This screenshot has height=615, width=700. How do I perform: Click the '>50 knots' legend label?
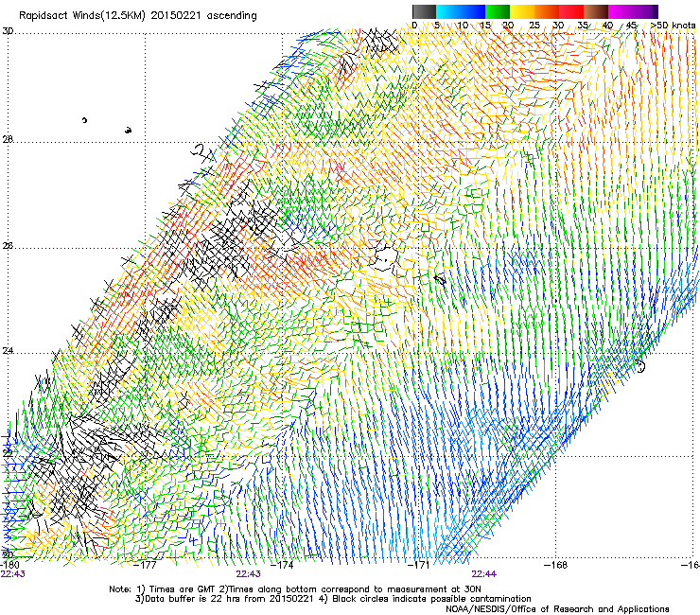(673, 26)
